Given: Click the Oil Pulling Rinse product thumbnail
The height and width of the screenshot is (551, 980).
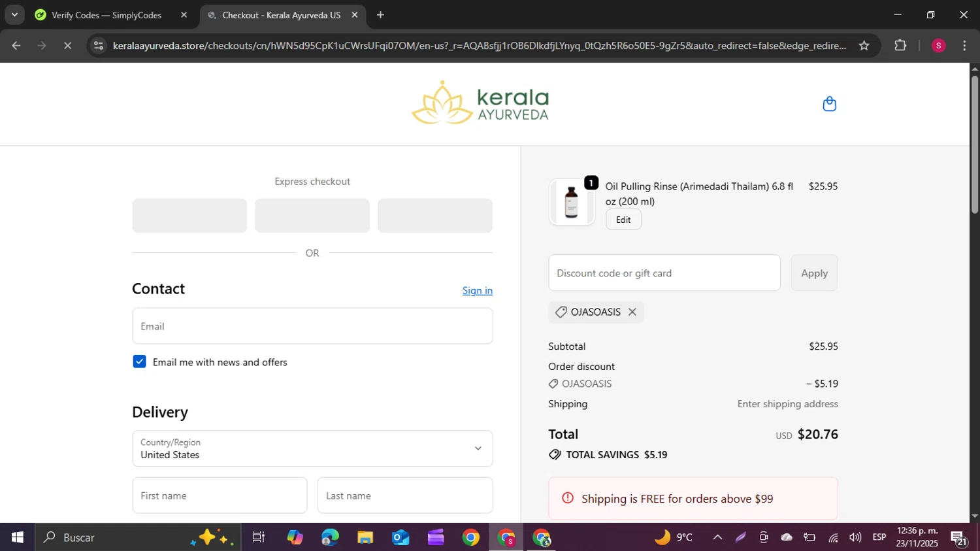Looking at the screenshot, I should [572, 202].
